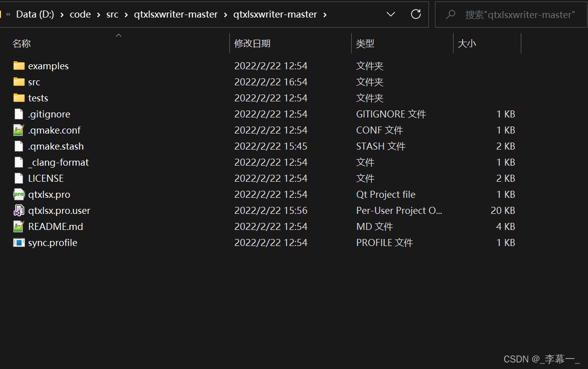Select the sync.profile file
Image resolution: width=588 pixels, height=369 pixels.
(x=52, y=242)
